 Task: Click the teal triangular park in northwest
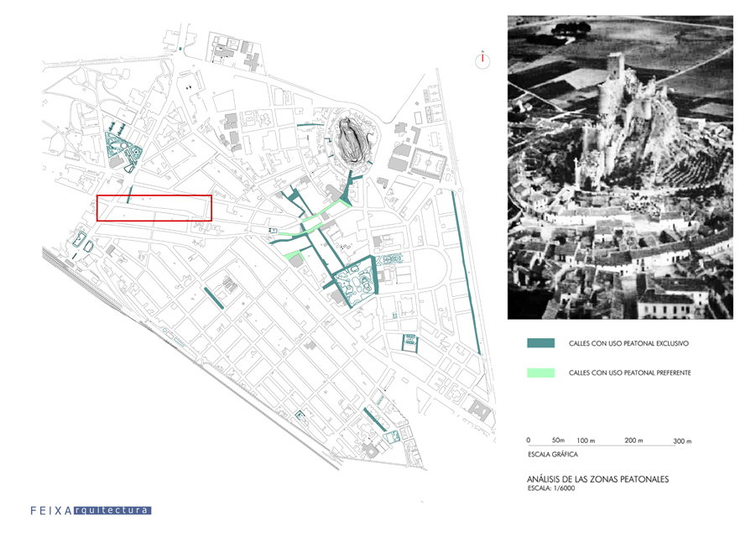124,153
